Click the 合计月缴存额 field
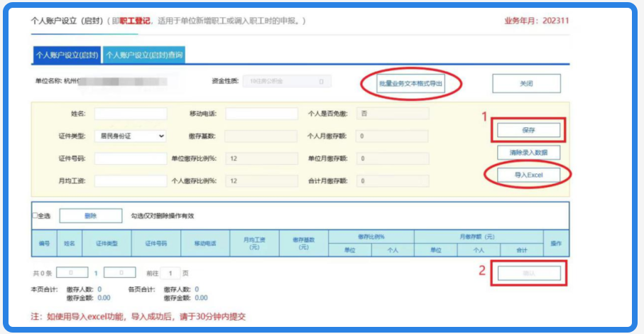 click(x=393, y=181)
